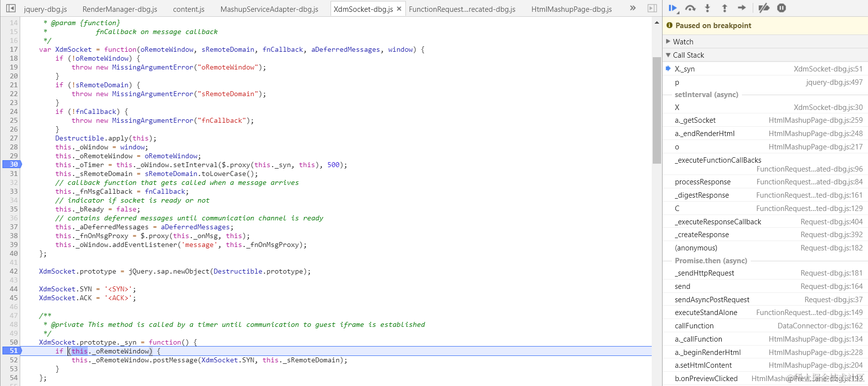This screenshot has height=386, width=868.
Task: Select the a._beginRenderHtml stack frame
Action: click(765, 352)
